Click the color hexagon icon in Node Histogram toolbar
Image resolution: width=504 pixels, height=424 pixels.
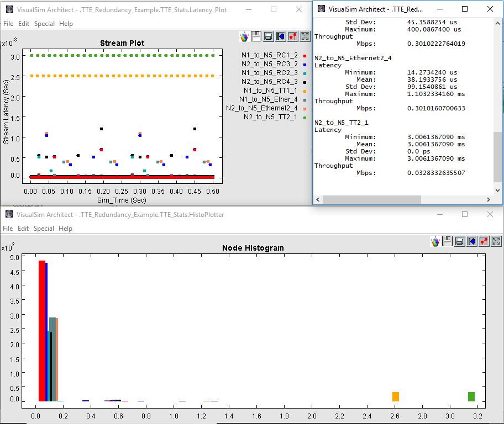[435, 241]
